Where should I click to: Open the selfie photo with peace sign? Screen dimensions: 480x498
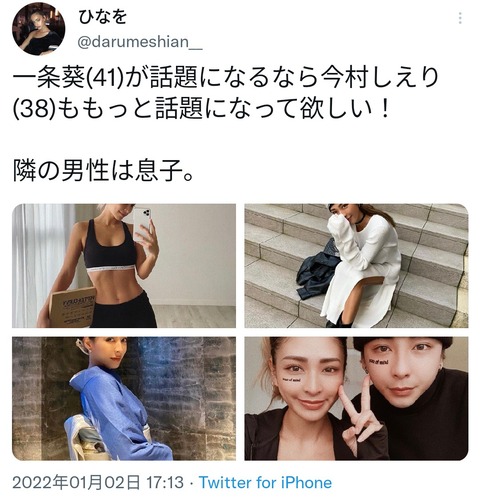tap(356, 399)
